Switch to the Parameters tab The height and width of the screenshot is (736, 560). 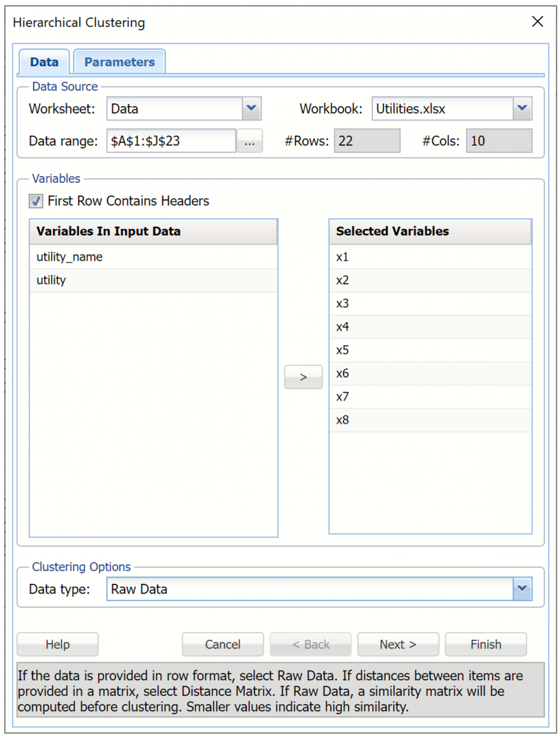[120, 62]
